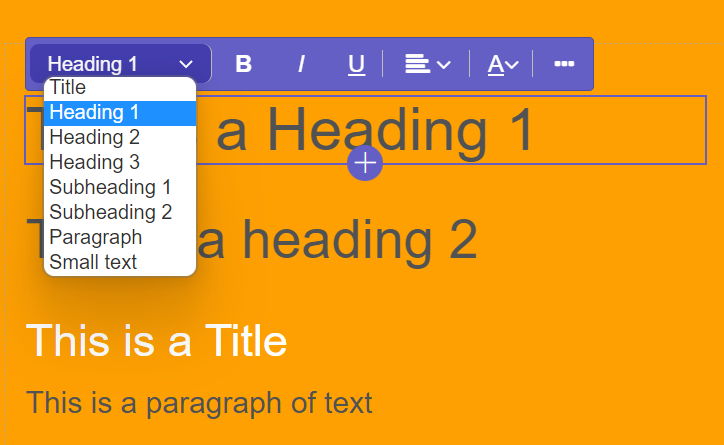Open the text alignment dropdown
The image size is (724, 445).
[428, 64]
